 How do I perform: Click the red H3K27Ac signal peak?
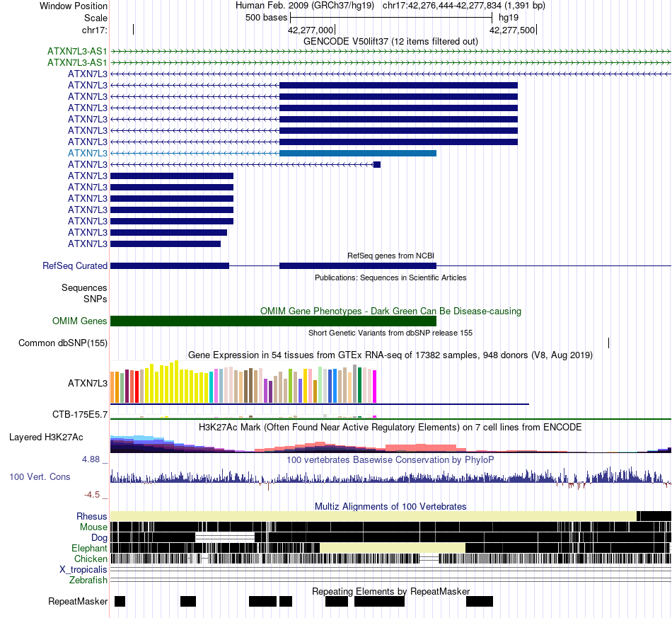[x=421, y=447]
